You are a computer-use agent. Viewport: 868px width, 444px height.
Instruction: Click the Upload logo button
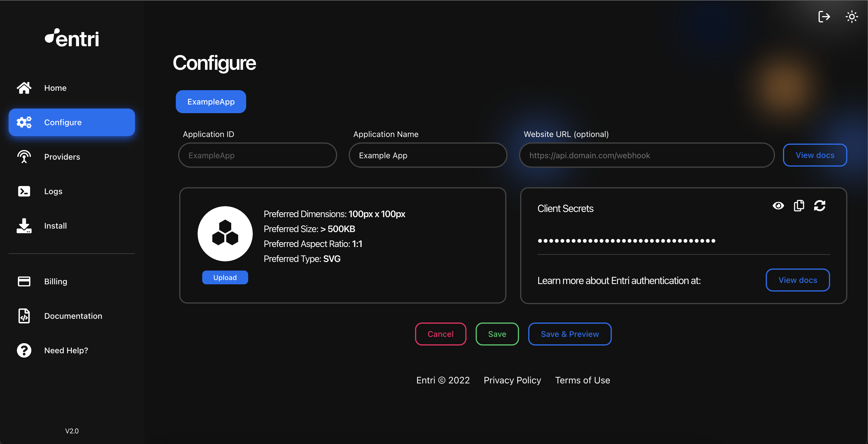[x=225, y=278]
